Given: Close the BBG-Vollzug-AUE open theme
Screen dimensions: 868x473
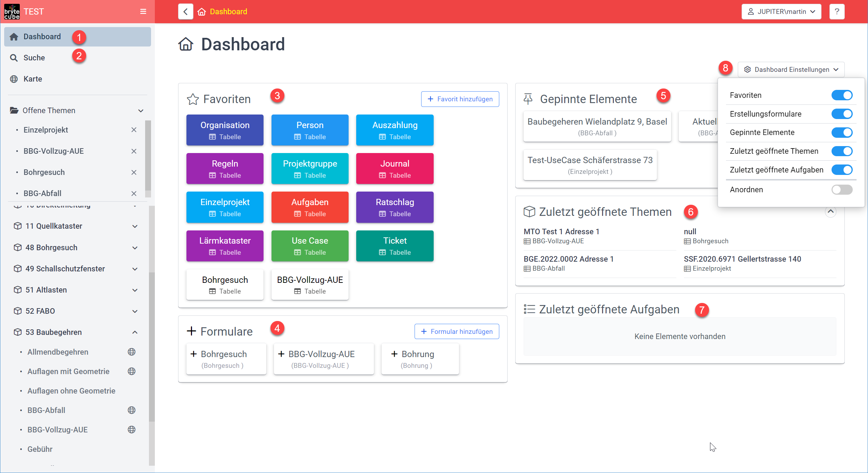Looking at the screenshot, I should pos(134,151).
